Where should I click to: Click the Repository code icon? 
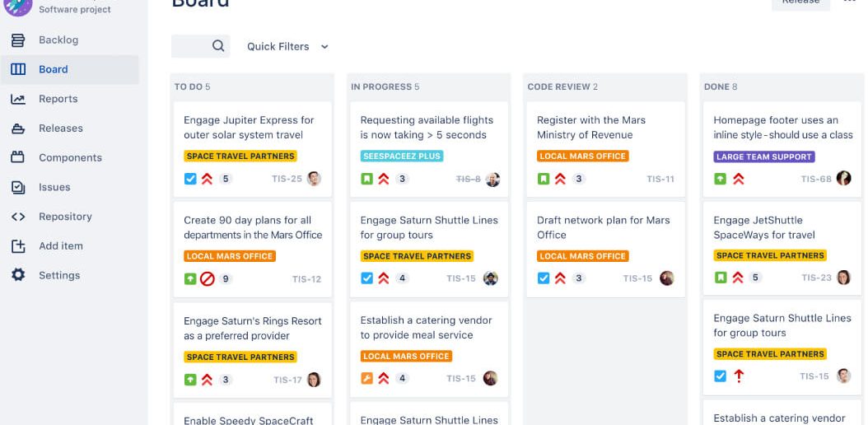[x=18, y=217]
